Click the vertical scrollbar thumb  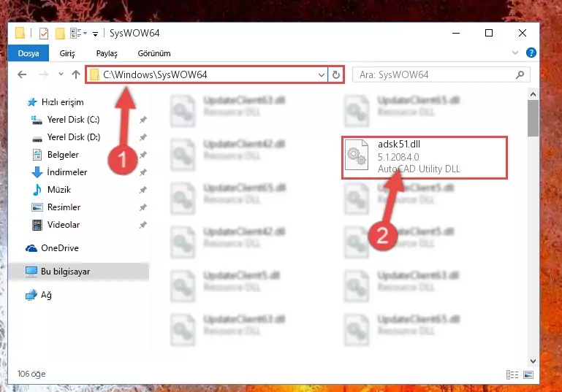point(533,118)
